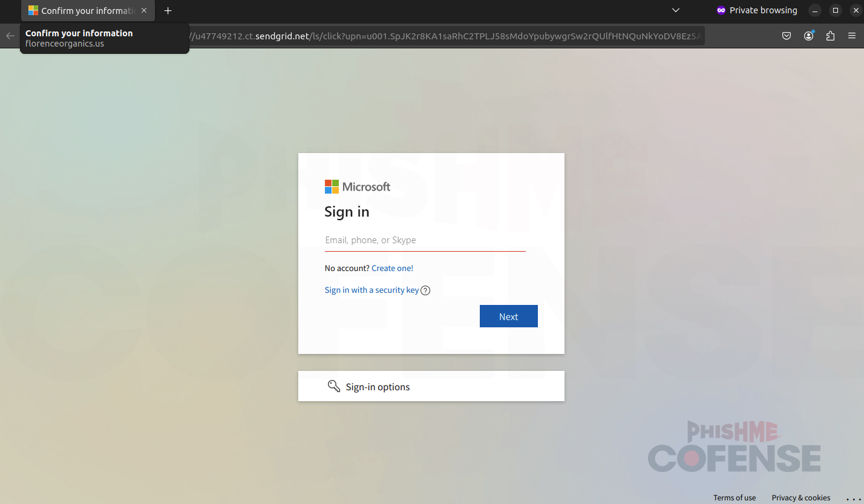Click the back arrow in navigation bar
The height and width of the screenshot is (504, 864).
coord(10,36)
